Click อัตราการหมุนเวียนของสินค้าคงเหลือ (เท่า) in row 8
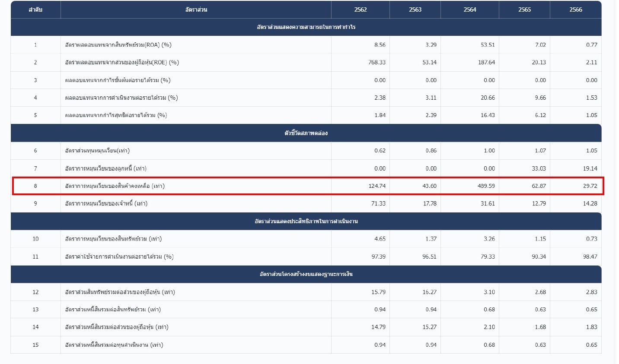Screen dimensions: 619x364 coord(115,186)
